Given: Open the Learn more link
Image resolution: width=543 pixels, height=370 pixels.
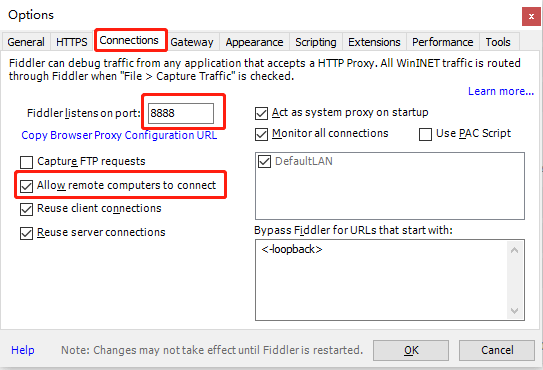Looking at the screenshot, I should (x=501, y=91).
